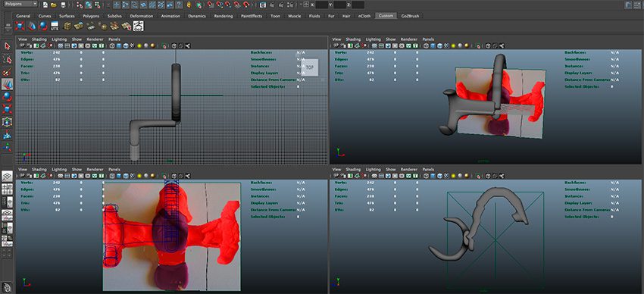Click the blue sphere rotate shelf icon
The image size is (644, 294).
pyautogui.click(x=42, y=27)
